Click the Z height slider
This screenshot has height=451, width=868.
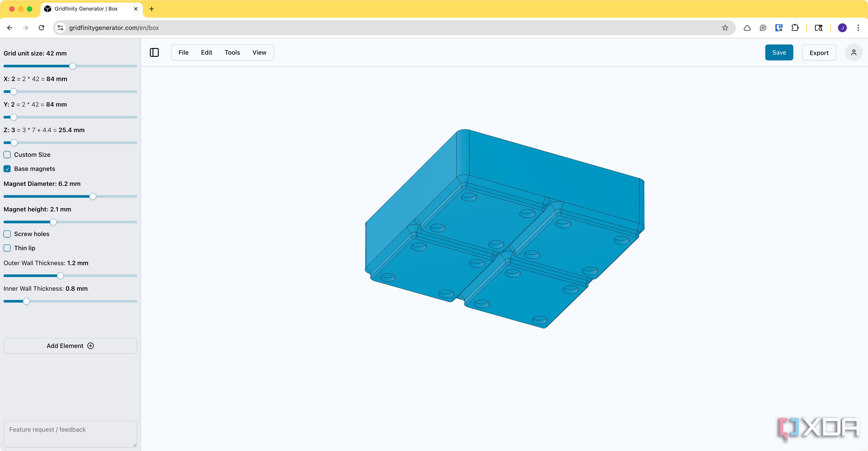point(70,143)
